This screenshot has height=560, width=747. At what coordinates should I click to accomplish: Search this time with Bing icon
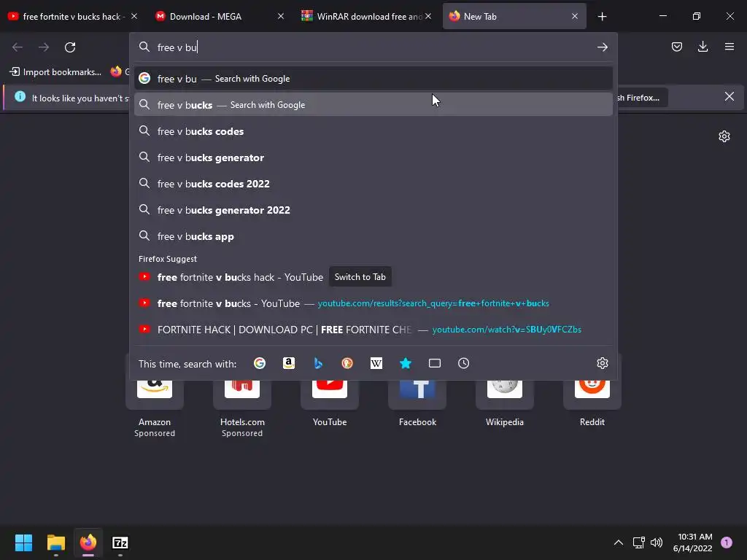tap(318, 363)
